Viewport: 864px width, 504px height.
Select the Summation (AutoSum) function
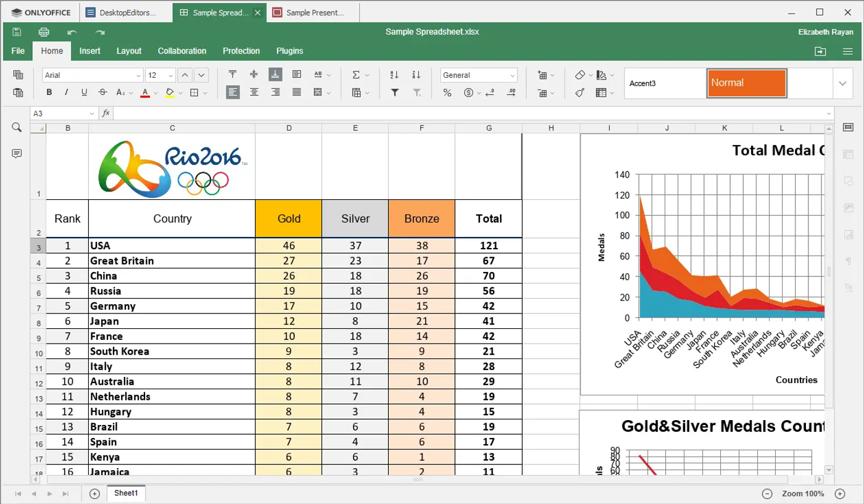coord(357,75)
